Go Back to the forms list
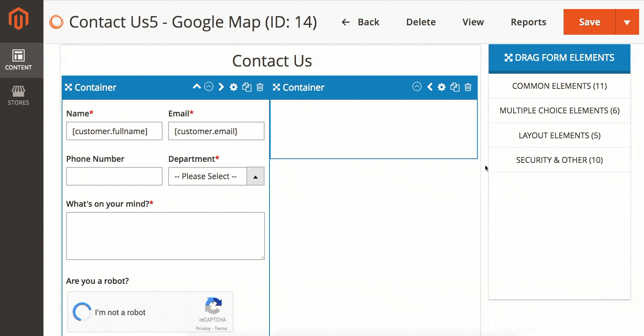Viewport: 644px width, 336px height. click(360, 22)
